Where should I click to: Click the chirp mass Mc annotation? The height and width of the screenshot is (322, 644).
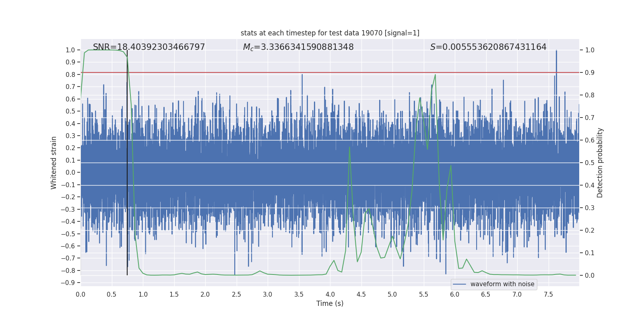click(x=298, y=47)
